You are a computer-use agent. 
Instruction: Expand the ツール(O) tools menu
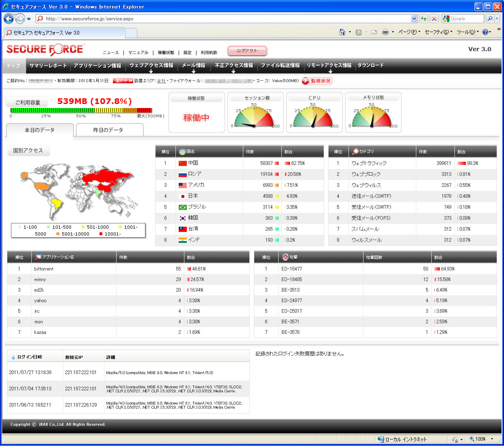coord(467,32)
